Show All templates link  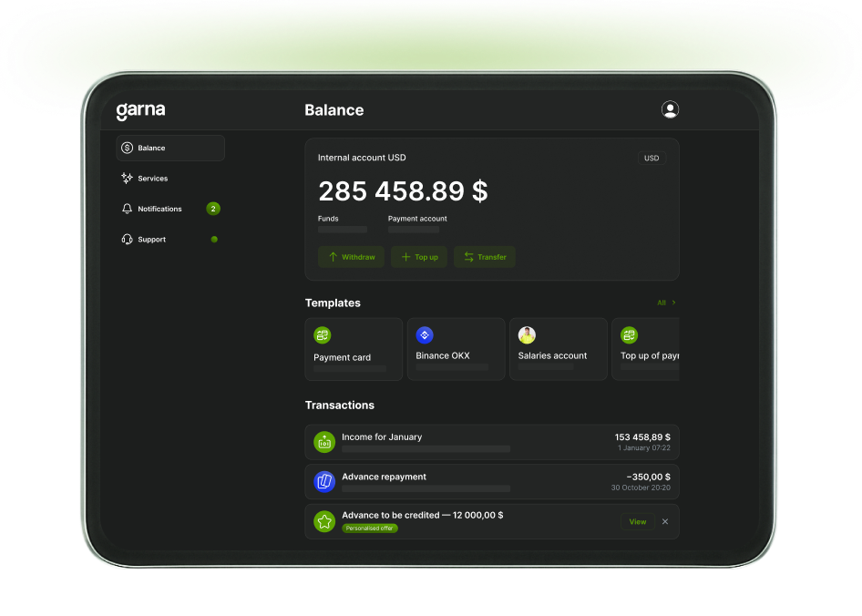(662, 303)
